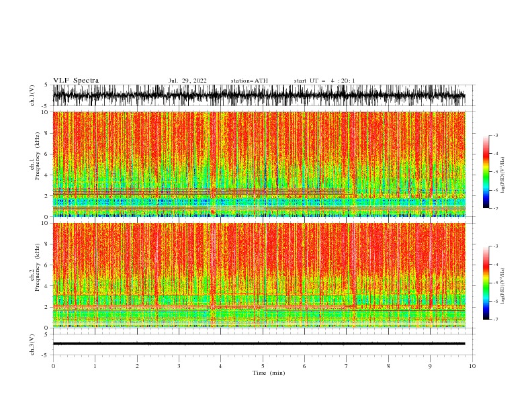Click the ch.3 flat voltage trace

click(259, 344)
